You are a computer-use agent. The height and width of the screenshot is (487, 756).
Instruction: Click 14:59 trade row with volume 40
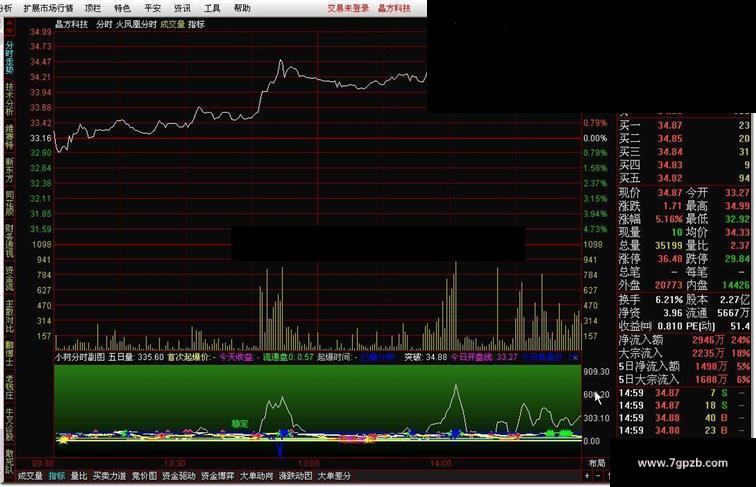(x=684, y=418)
